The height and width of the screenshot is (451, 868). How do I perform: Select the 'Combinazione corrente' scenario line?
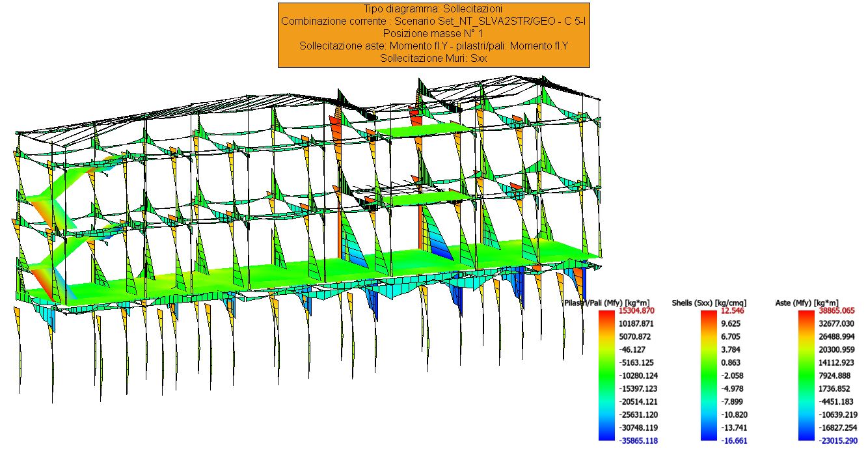click(x=434, y=21)
